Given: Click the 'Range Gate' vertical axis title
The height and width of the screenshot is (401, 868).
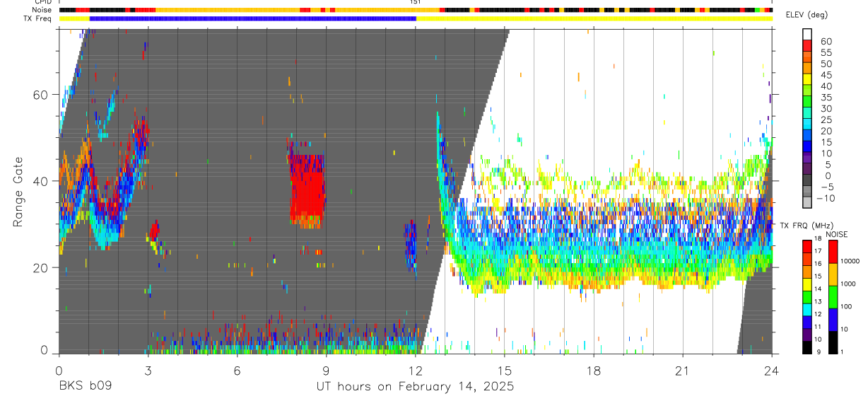Looking at the screenshot, I should [18, 192].
